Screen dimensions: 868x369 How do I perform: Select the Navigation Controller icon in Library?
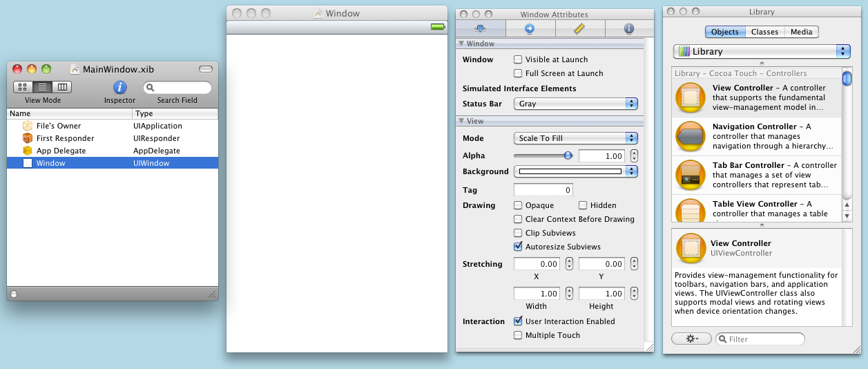690,136
